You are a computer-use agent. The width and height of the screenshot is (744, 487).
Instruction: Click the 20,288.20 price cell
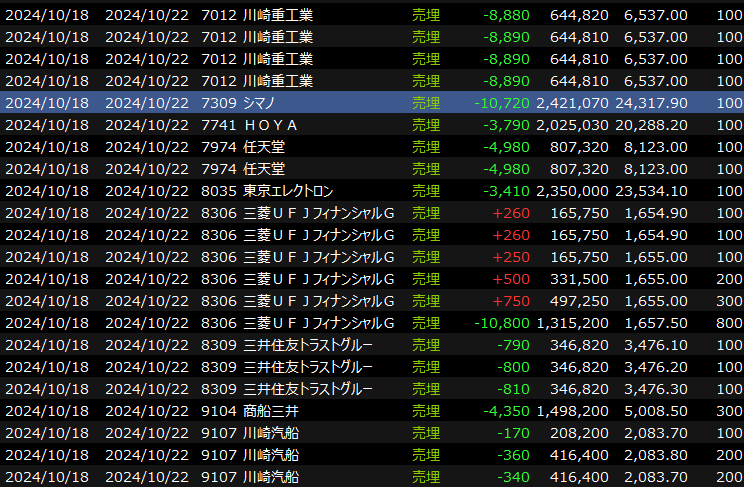coord(654,125)
